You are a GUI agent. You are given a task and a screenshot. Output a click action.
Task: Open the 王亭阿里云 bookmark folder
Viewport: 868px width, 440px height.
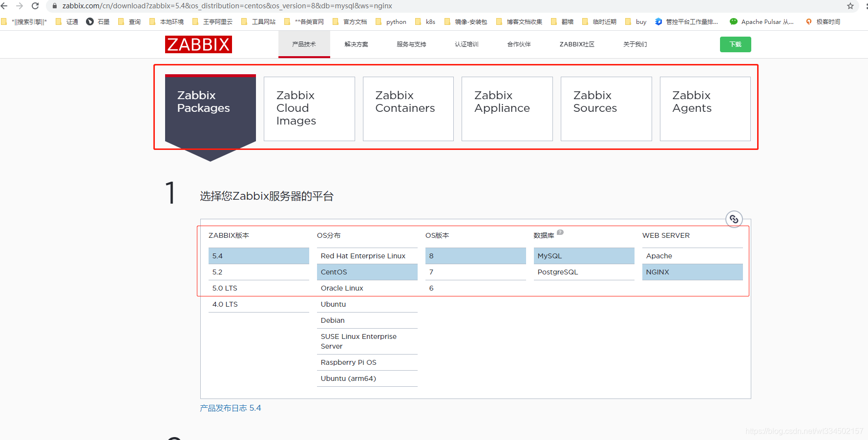(x=212, y=21)
